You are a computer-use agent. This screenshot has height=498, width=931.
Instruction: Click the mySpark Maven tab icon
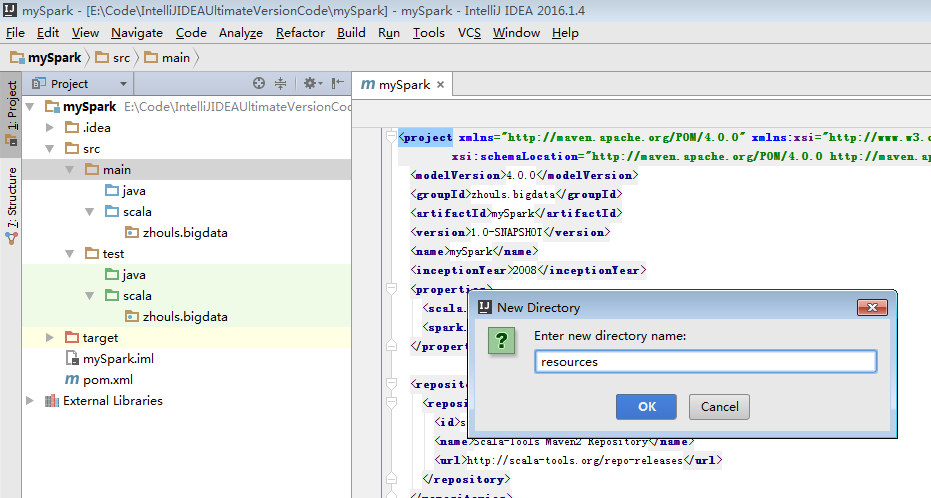(368, 84)
